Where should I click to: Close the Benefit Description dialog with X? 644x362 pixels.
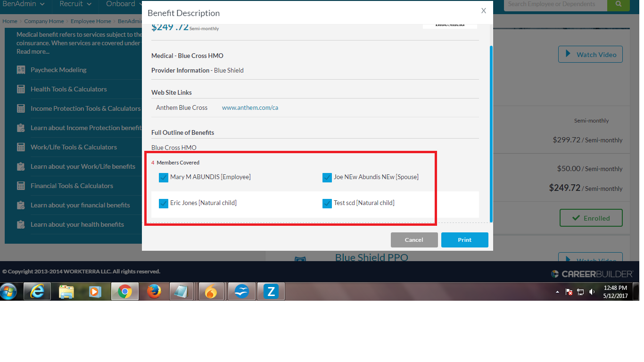pyautogui.click(x=483, y=10)
